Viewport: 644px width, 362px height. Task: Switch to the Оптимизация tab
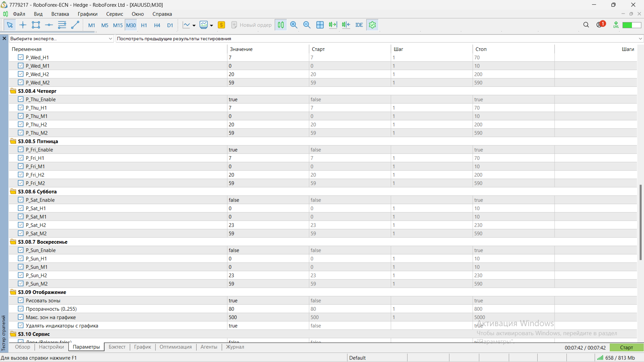[175, 347]
